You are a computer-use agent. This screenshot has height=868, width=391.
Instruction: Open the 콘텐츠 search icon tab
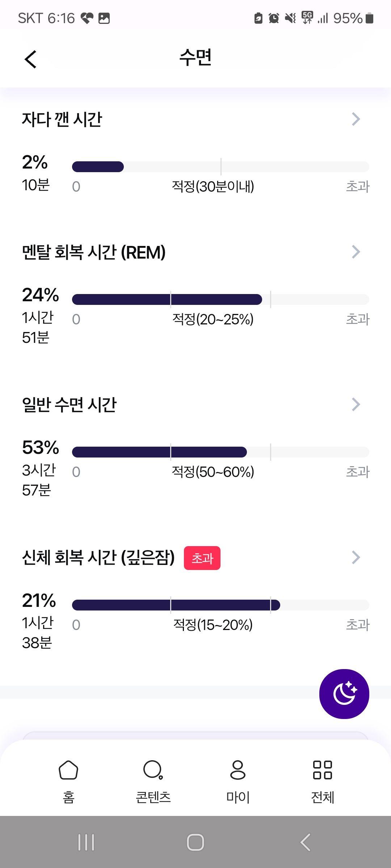(153, 769)
